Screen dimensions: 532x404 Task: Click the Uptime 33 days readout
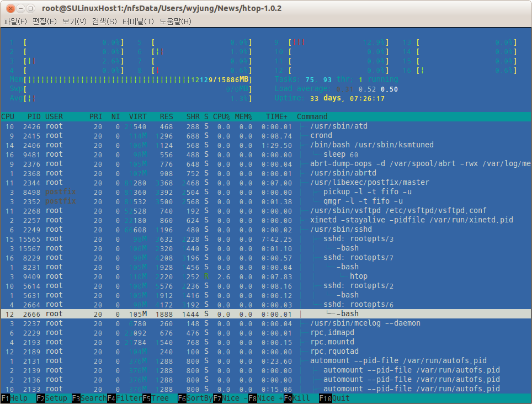point(330,98)
